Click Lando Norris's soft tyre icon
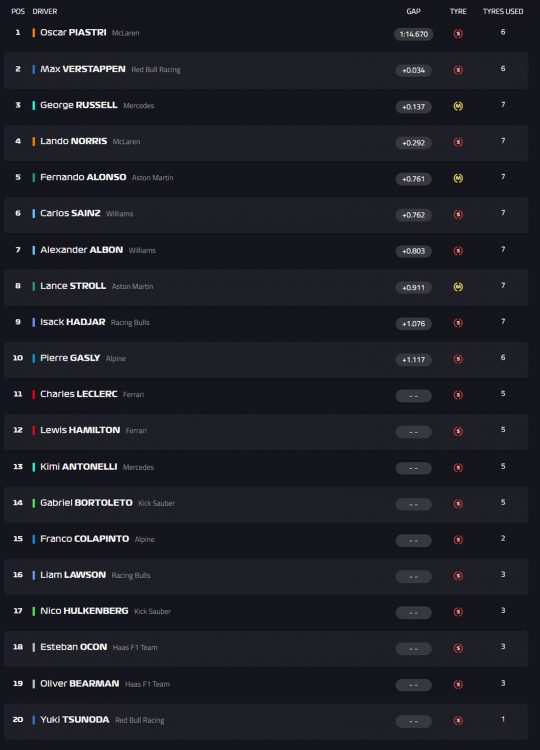The width and height of the screenshot is (540, 750). point(458,143)
